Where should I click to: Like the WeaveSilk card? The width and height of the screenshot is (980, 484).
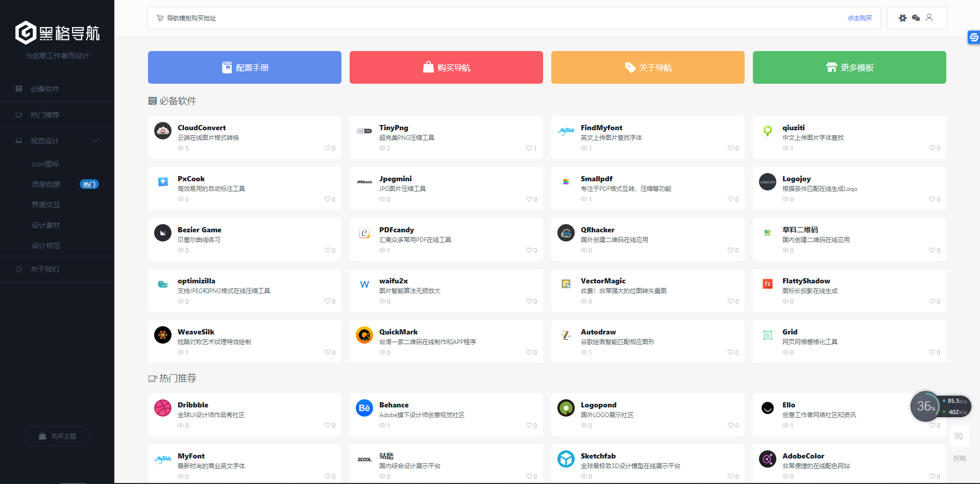328,352
